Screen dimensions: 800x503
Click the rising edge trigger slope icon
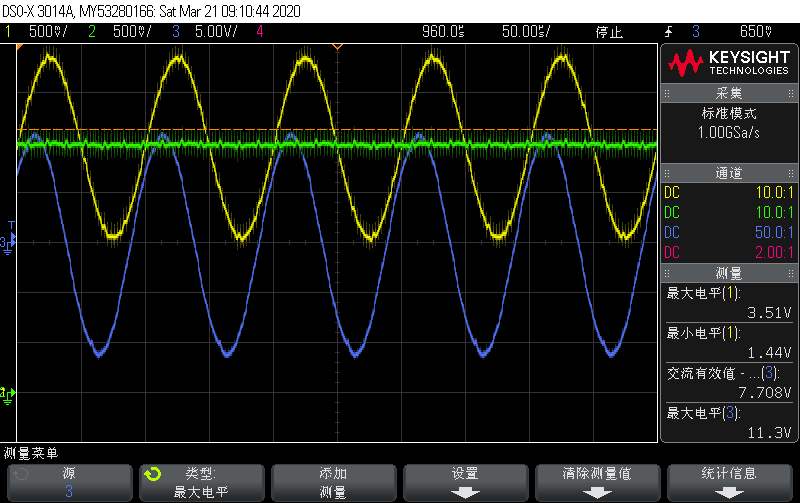point(668,32)
